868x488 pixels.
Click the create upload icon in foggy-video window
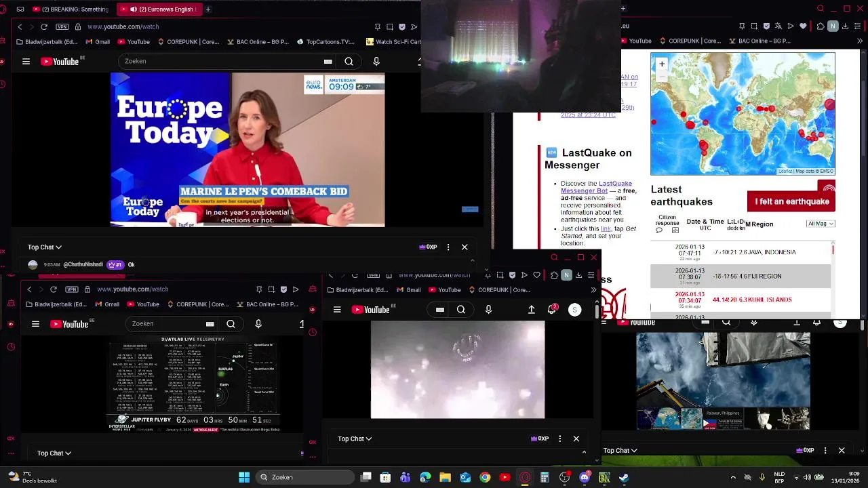532,309
